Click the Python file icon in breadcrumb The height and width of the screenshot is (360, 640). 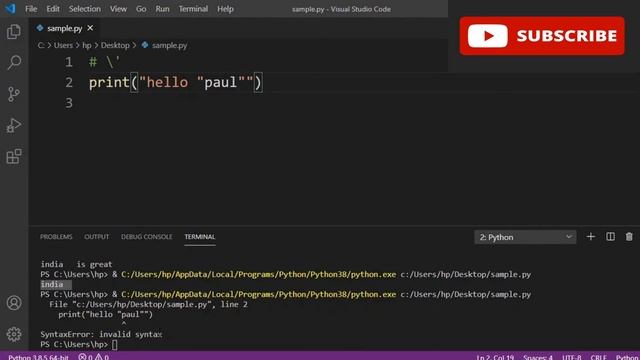145,45
